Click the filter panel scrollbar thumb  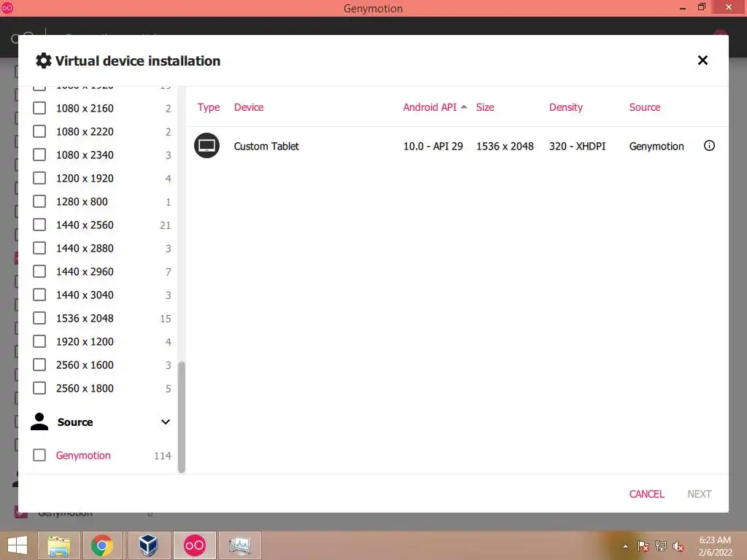[x=182, y=417]
